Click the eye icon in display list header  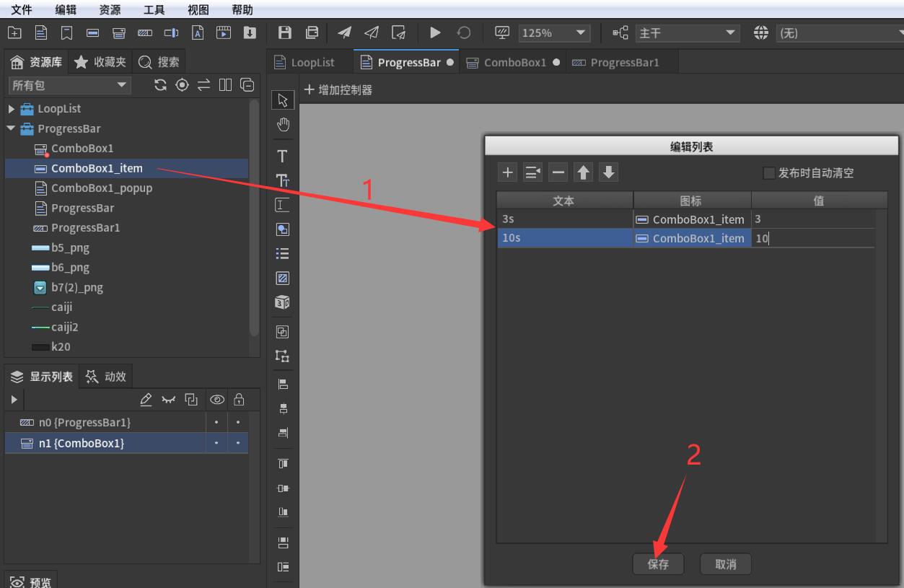(216, 399)
